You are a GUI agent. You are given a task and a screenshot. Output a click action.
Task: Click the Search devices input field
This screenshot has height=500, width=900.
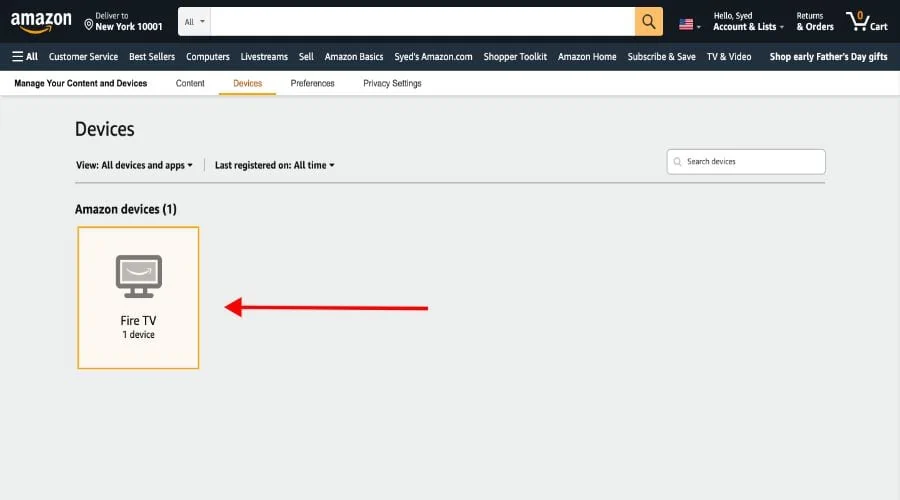[746, 162]
